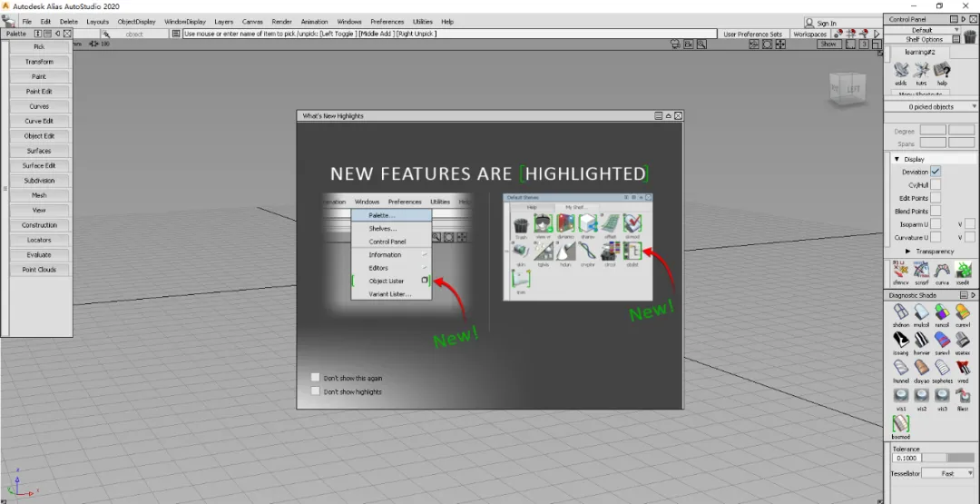Enable the Edit Points display checkbox
The image size is (980, 504).
(x=936, y=198)
